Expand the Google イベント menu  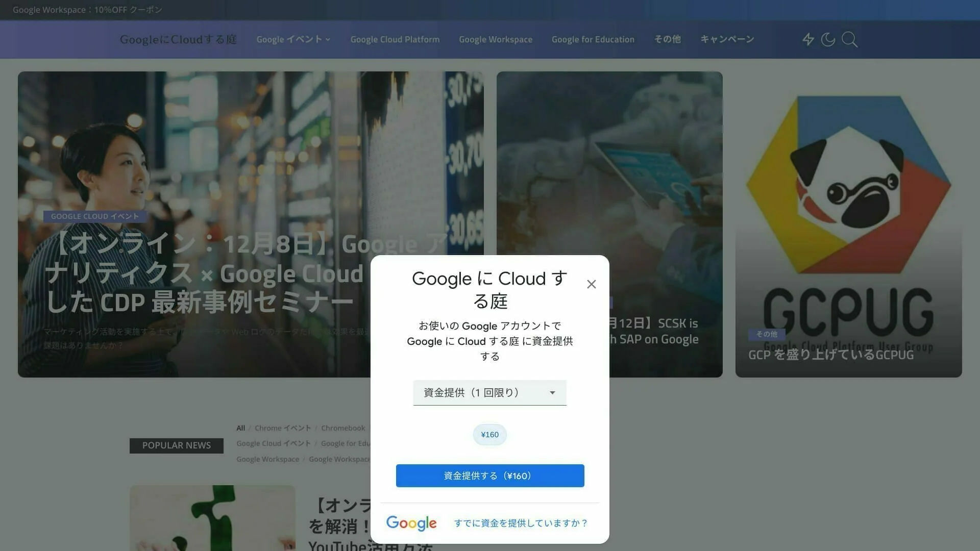point(293,39)
